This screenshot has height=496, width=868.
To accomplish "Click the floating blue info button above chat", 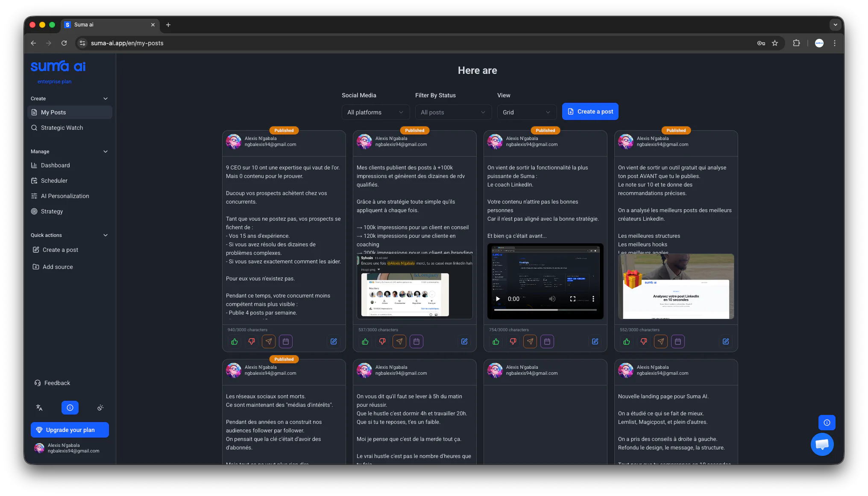I will [827, 423].
